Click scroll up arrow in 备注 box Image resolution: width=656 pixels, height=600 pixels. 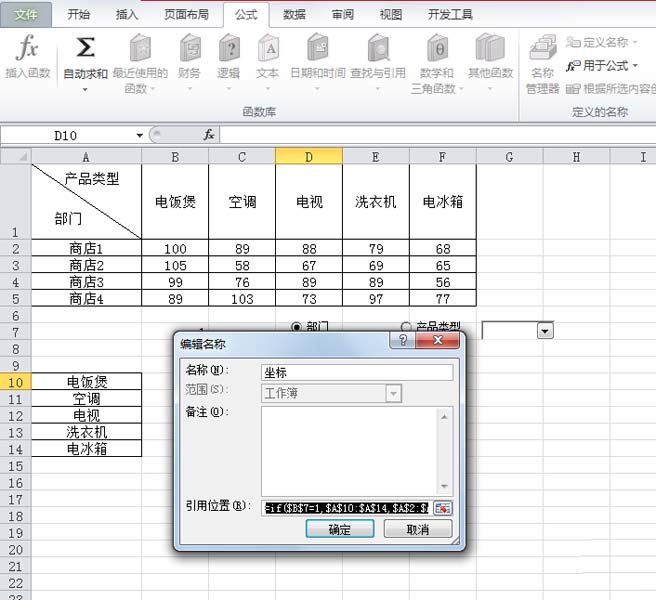[x=444, y=417]
